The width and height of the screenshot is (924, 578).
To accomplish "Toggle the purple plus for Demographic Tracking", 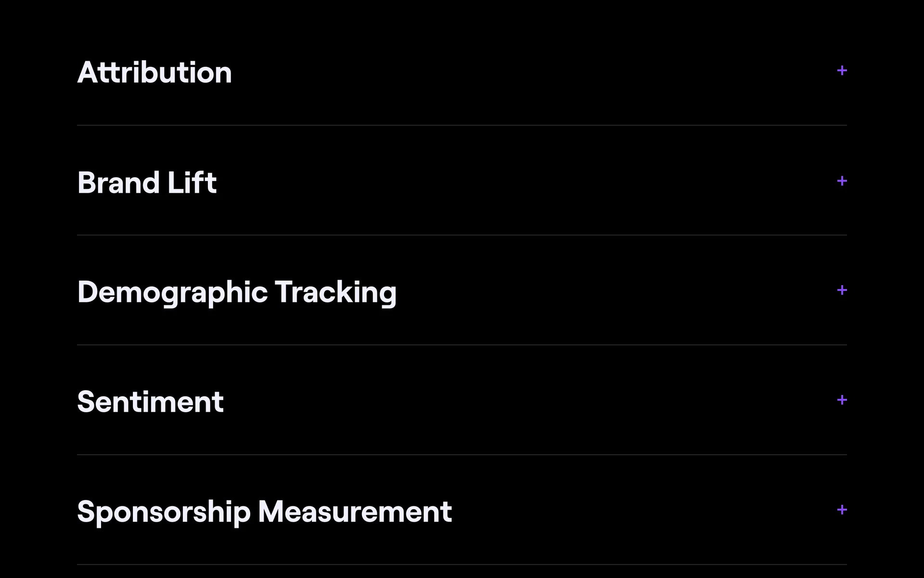I will tap(842, 290).
